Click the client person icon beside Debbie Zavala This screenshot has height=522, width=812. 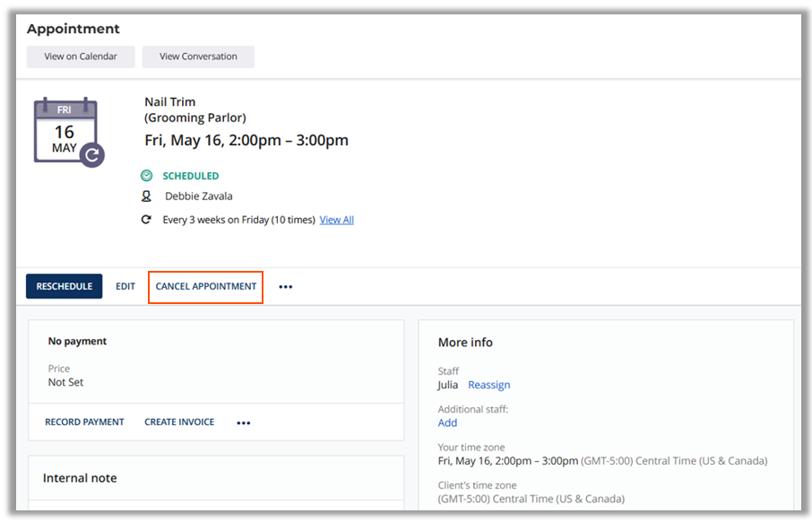[147, 196]
